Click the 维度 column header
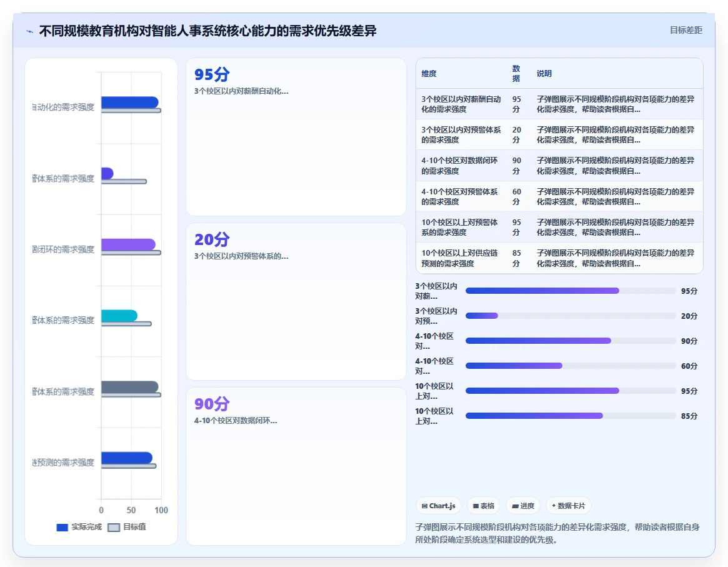The height and width of the screenshot is (567, 728). (429, 73)
